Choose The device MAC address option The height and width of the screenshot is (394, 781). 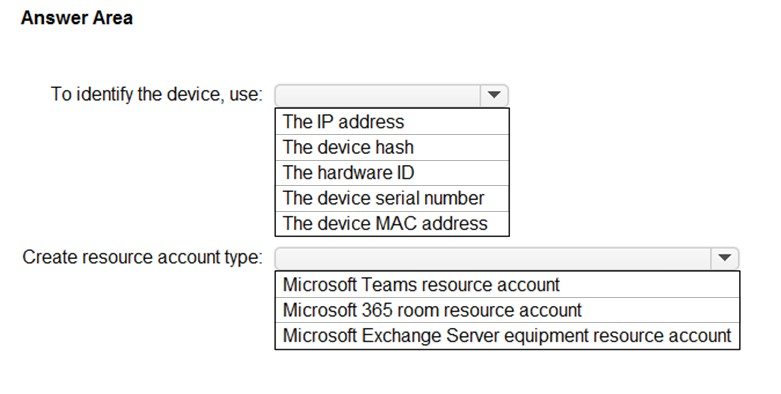point(392,223)
